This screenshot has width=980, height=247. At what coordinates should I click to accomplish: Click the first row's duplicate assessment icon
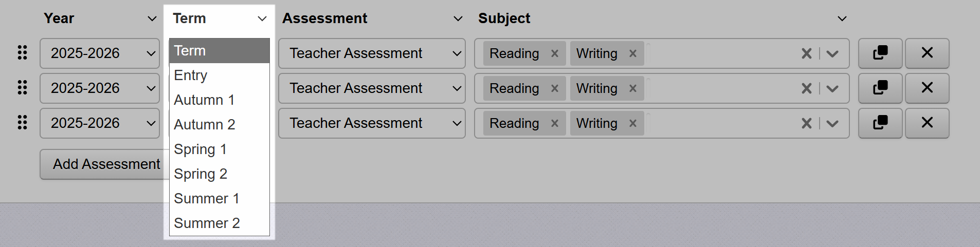[x=880, y=53]
